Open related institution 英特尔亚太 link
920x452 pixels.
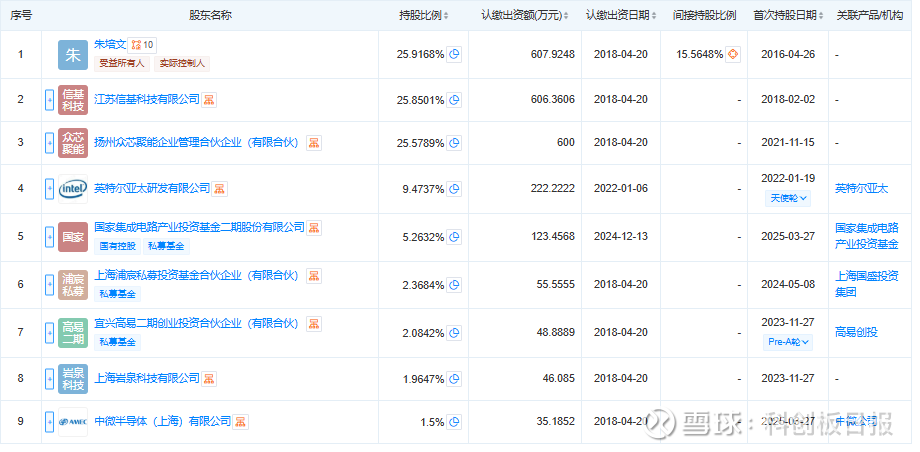(x=861, y=189)
